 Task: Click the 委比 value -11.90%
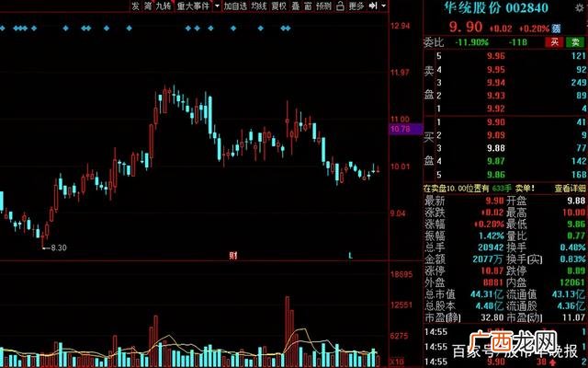click(x=471, y=42)
